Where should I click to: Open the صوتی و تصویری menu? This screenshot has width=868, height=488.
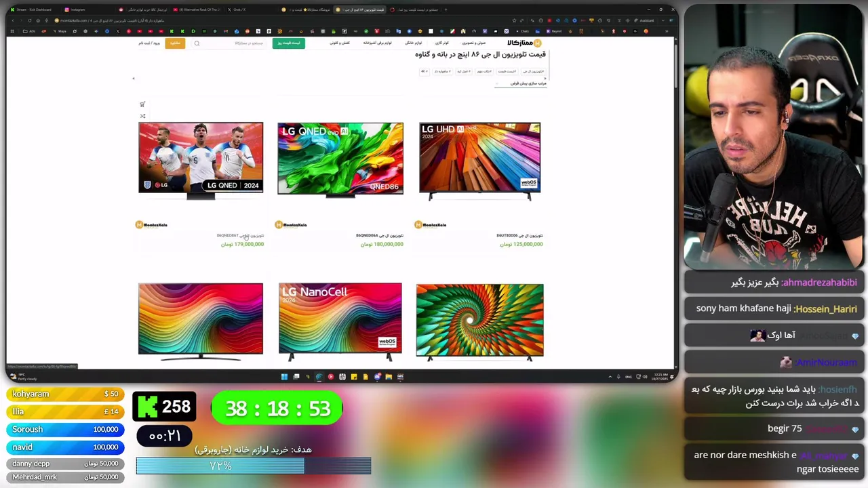tap(474, 43)
